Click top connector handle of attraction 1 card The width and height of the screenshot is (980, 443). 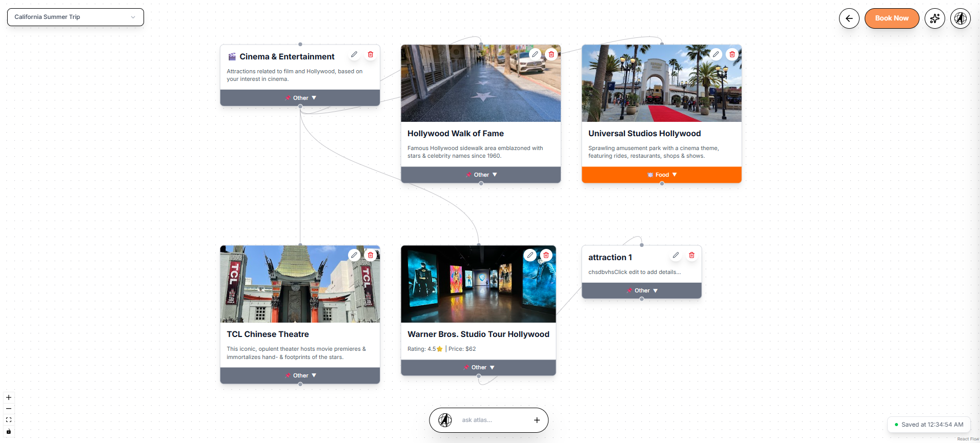pos(642,245)
